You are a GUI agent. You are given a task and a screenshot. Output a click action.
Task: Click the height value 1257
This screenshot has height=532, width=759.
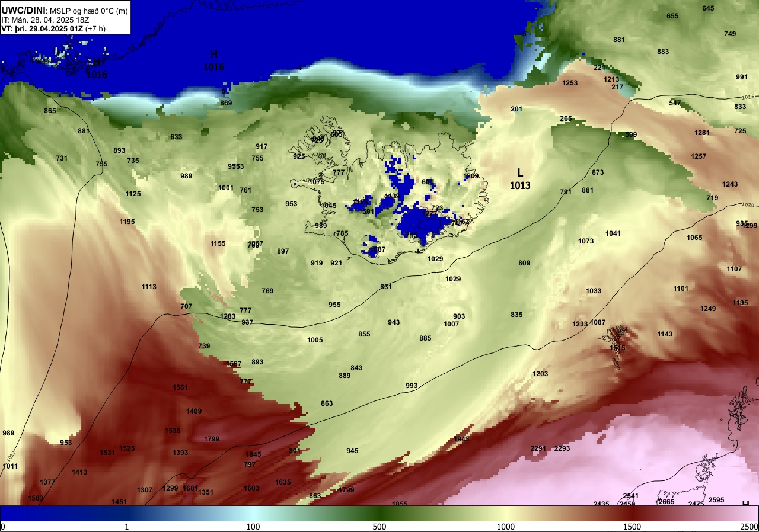pyautogui.click(x=699, y=156)
